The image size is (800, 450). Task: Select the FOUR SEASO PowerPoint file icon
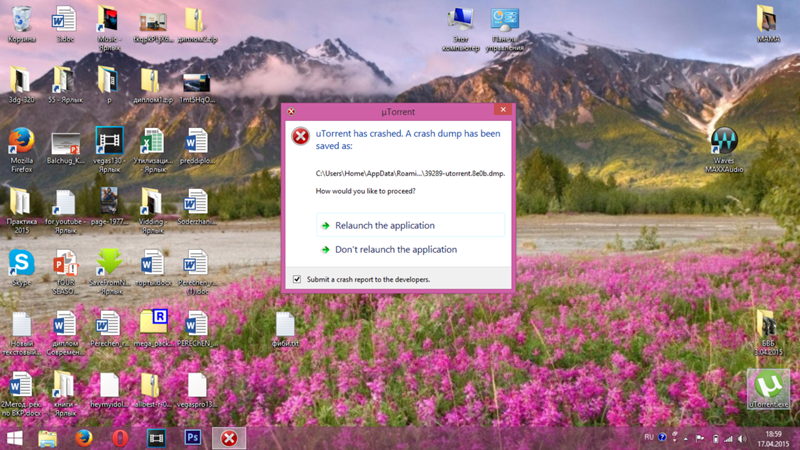(65, 271)
